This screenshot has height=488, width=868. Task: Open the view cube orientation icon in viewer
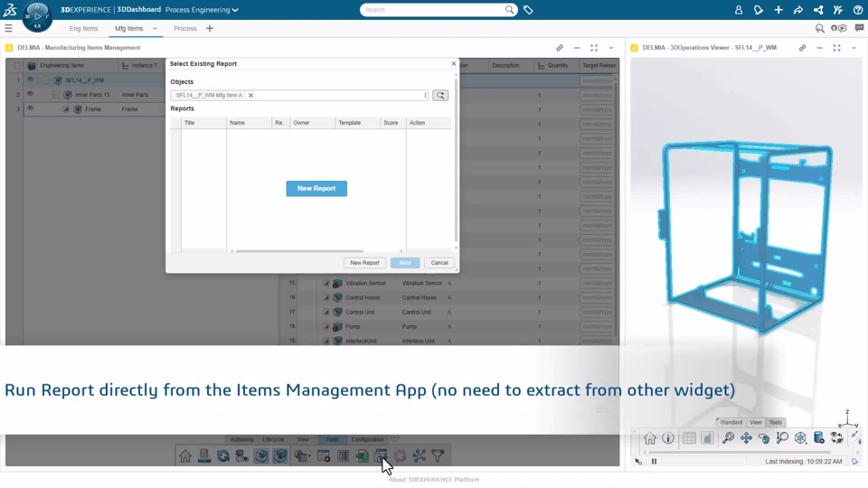[x=800, y=438]
